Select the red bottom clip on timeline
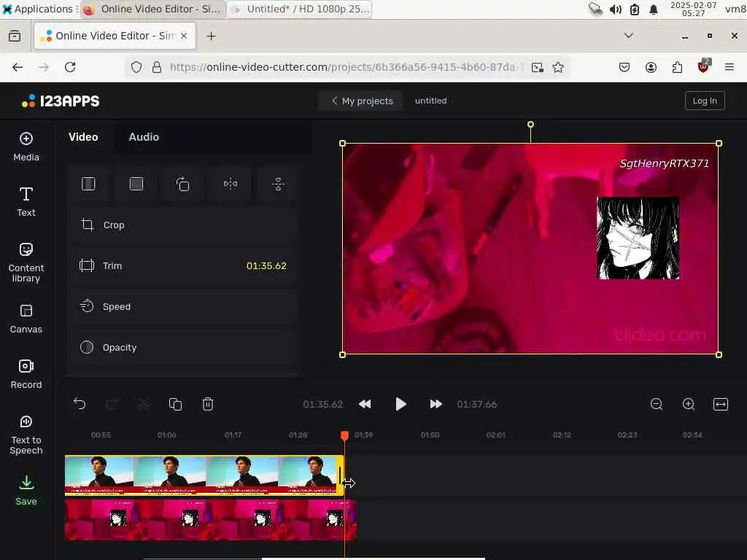Image resolution: width=747 pixels, height=560 pixels. (211, 519)
